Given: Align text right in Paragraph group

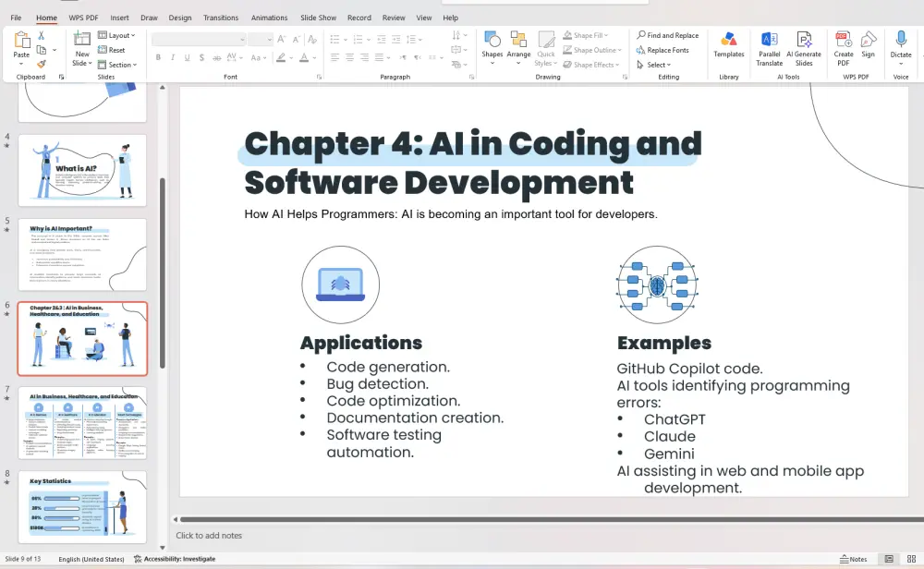Looking at the screenshot, I should [364, 57].
